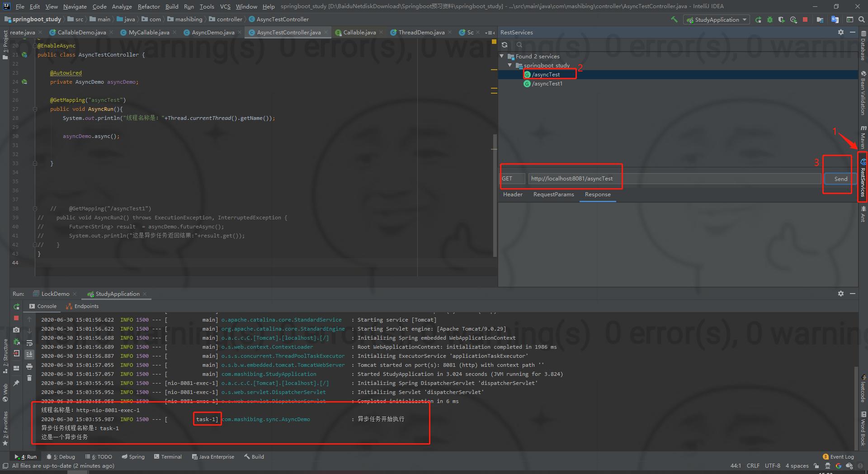Click the tool window quick access corner icon

5,466
